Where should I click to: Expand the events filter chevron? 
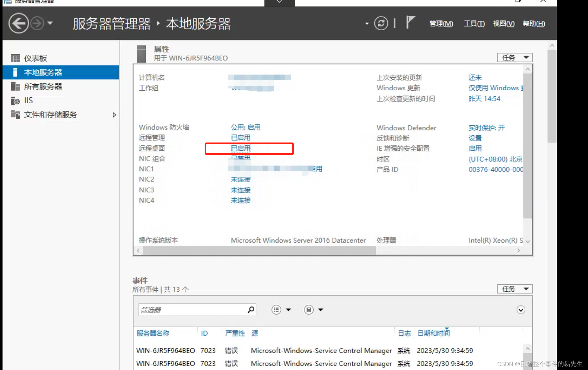(521, 310)
